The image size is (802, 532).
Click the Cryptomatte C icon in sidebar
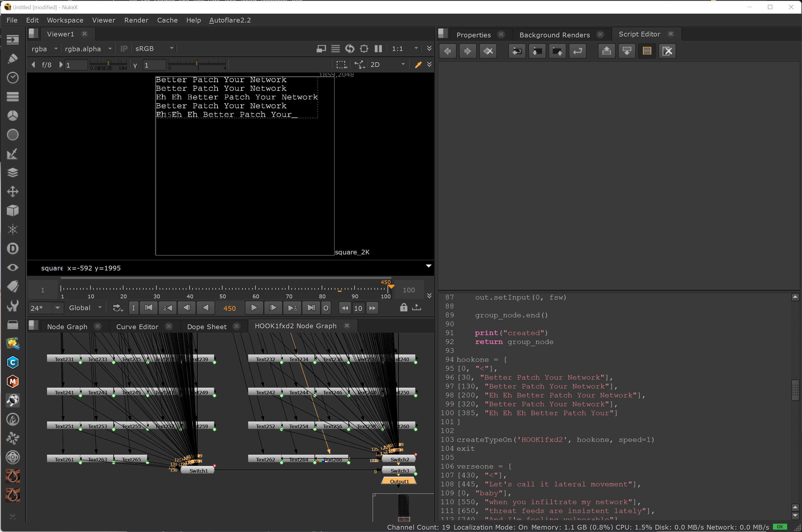(x=12, y=362)
